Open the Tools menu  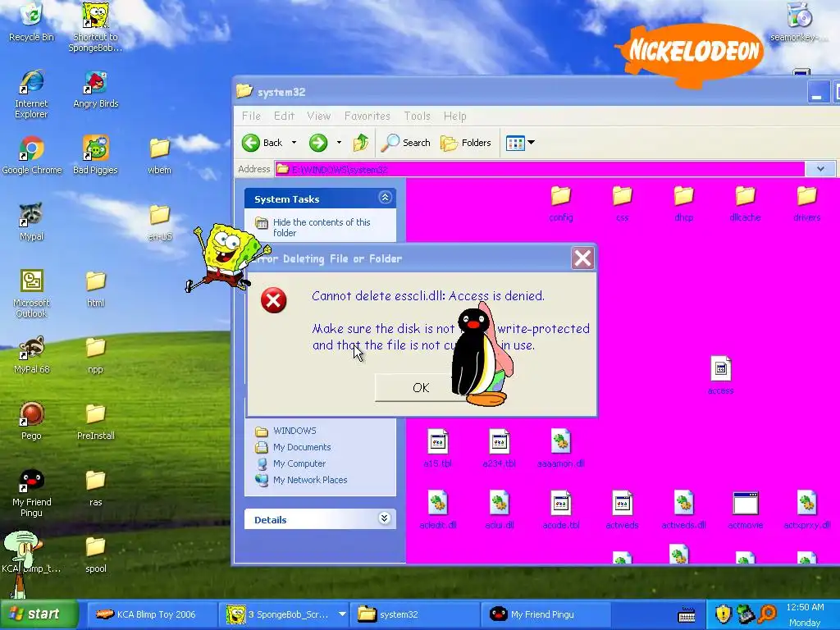(418, 116)
